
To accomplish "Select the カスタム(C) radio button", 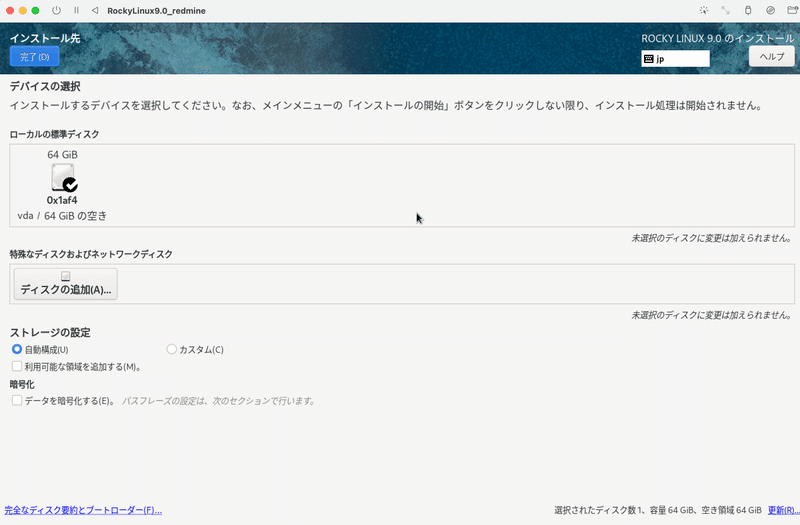I will (171, 349).
